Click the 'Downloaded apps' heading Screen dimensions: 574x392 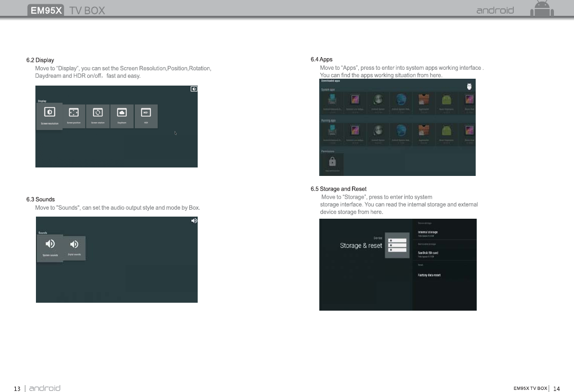330,81
